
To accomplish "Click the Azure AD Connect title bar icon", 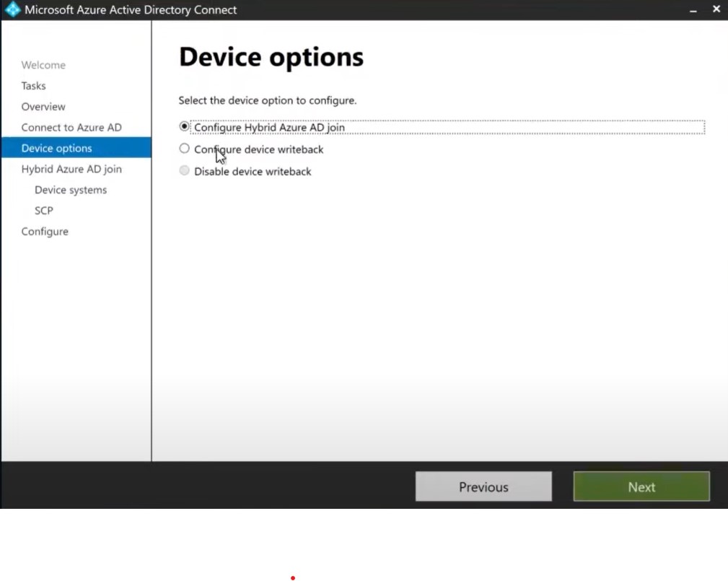I will click(x=12, y=9).
